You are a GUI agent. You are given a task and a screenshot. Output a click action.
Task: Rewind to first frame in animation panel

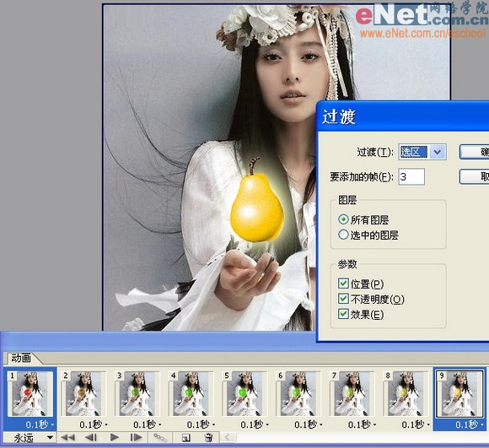click(67, 438)
